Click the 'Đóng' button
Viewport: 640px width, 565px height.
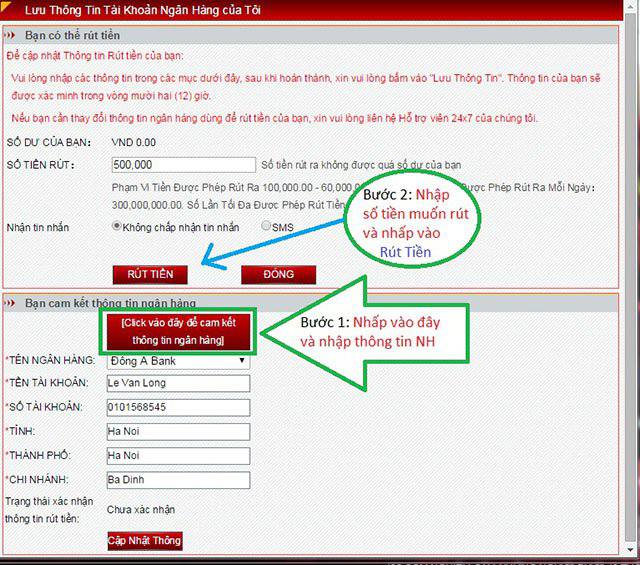pos(278,274)
